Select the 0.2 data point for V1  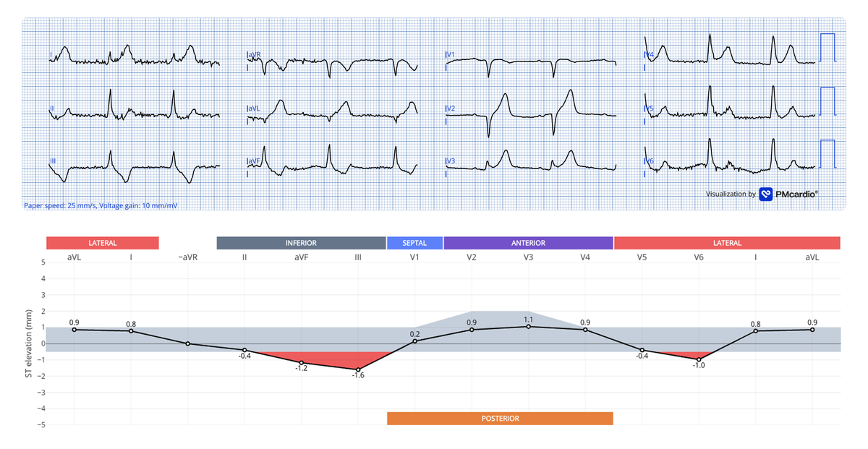414,341
